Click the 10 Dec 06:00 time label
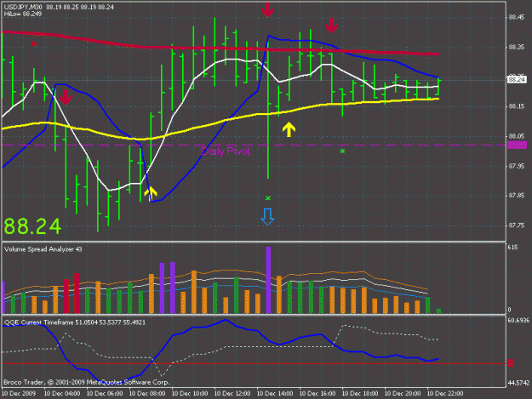Viewport: 532px width, 399px height. [105, 394]
